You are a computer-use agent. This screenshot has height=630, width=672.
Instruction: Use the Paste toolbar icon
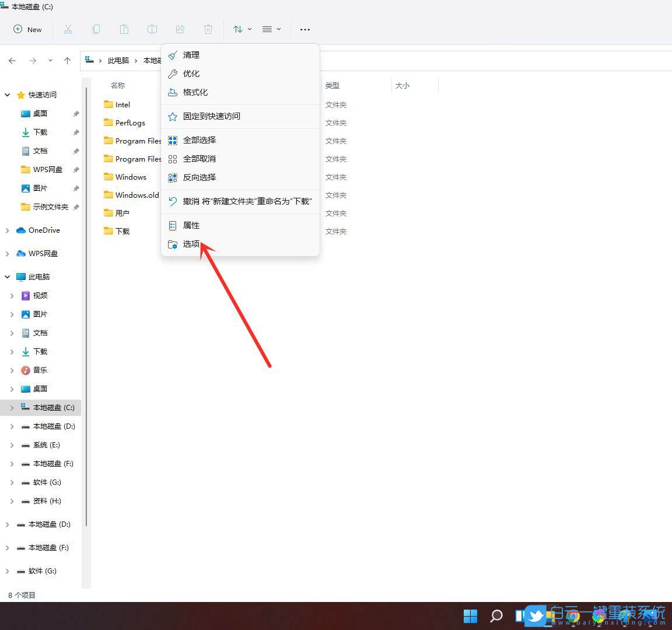coord(124,29)
